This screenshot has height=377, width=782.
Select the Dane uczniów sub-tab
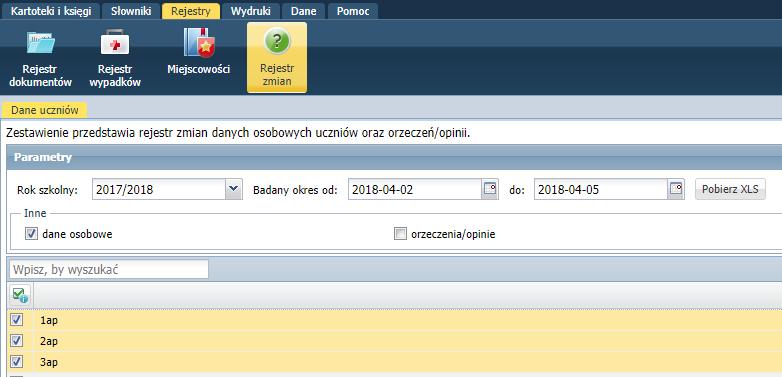(45, 110)
